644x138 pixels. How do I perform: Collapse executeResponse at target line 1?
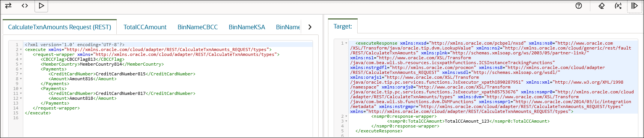(346, 43)
